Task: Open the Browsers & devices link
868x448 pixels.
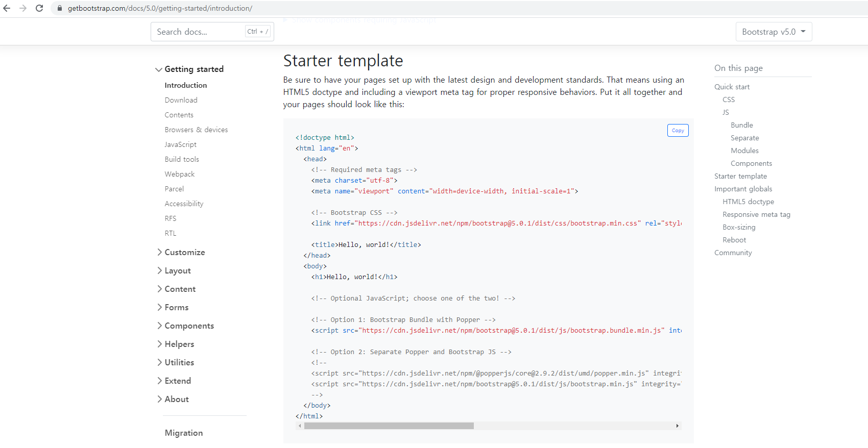Action: click(x=196, y=130)
